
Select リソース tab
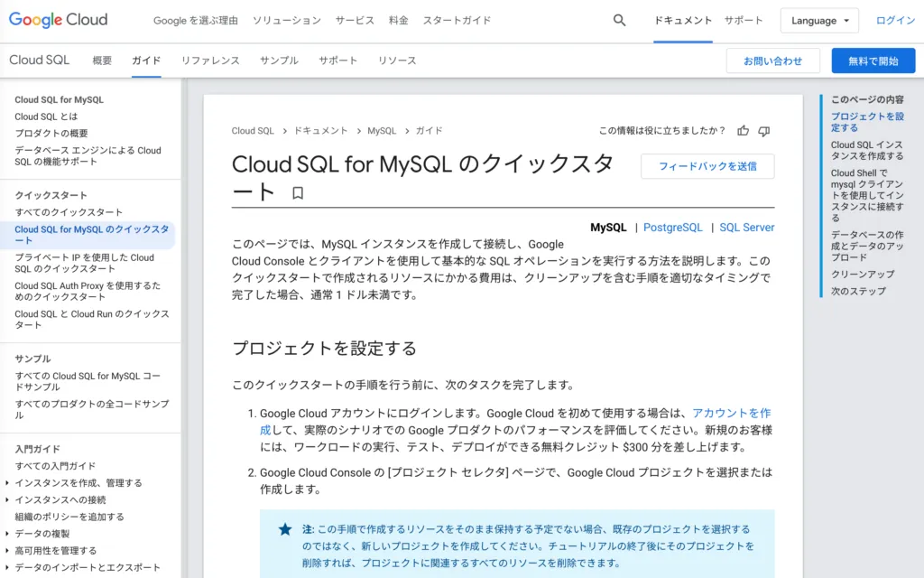click(397, 61)
